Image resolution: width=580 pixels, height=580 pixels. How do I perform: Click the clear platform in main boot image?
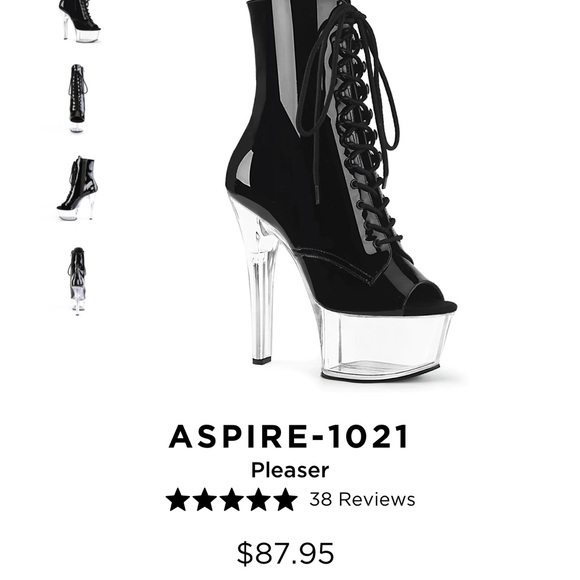point(385,344)
